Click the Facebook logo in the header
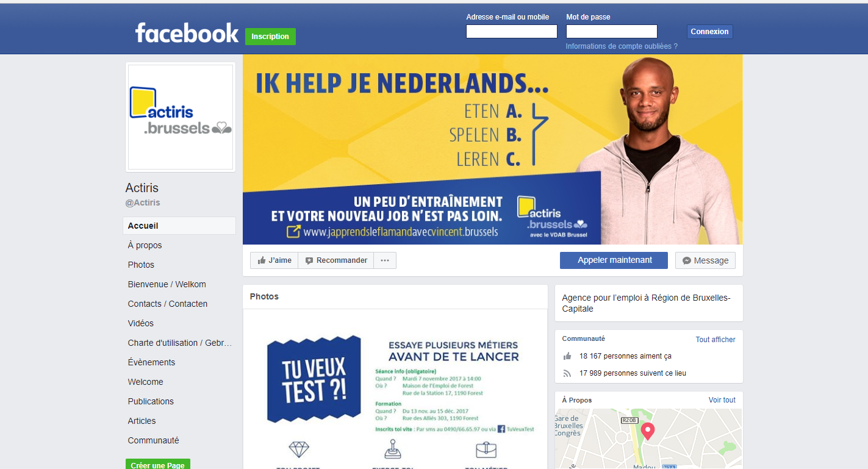 pos(187,33)
